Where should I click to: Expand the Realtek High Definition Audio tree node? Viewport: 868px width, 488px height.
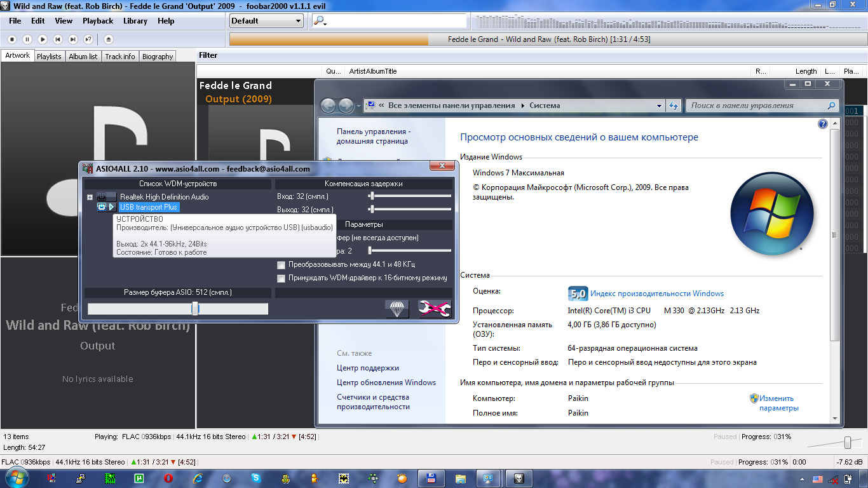point(90,198)
